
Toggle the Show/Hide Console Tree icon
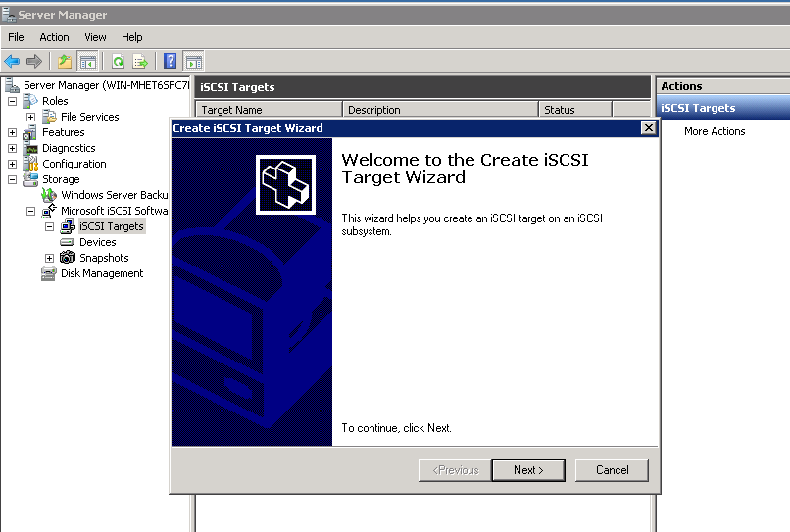pos(88,61)
